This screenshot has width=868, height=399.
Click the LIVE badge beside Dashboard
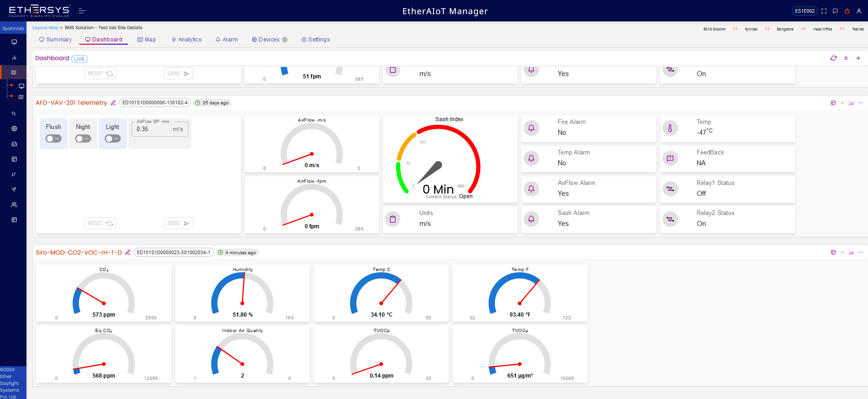coord(80,59)
